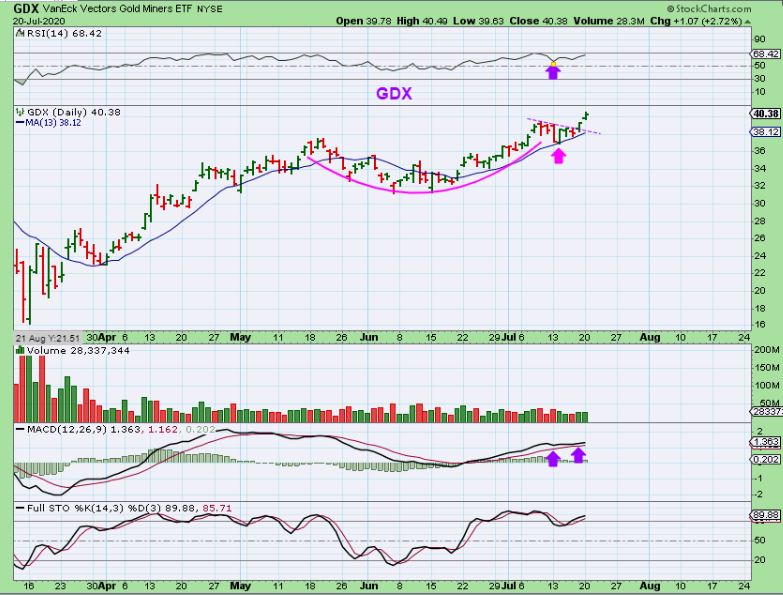Click the GDX ticker symbol in the header
This screenshot has width=783, height=595.
pyautogui.click(x=26, y=8)
